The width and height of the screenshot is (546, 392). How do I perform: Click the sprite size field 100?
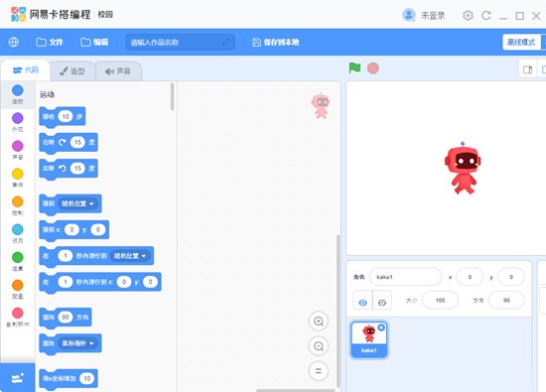pos(440,300)
